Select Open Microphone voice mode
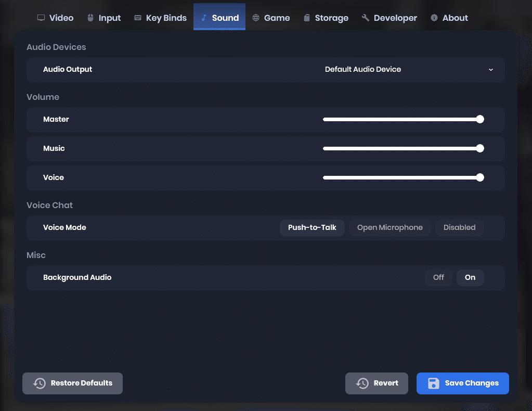 (x=390, y=227)
